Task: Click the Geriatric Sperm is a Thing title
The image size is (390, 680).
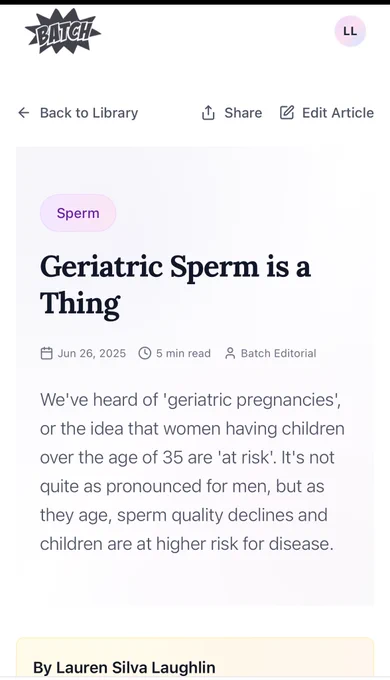Action: 175,284
